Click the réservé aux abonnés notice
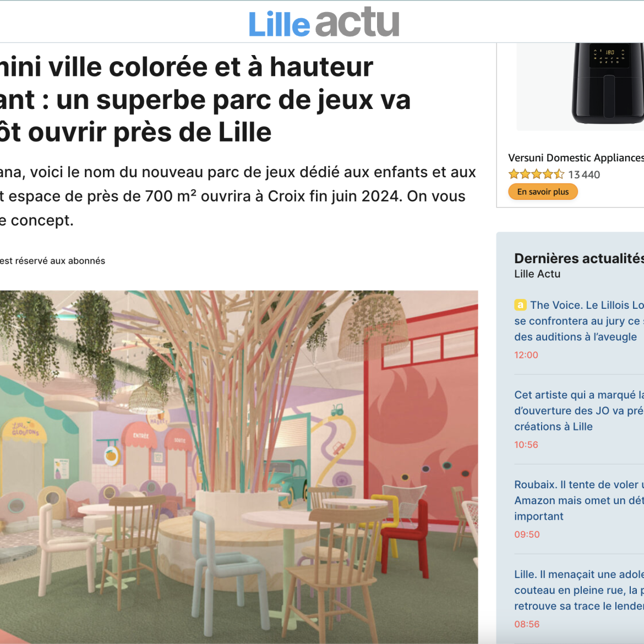Image resolution: width=644 pixels, height=644 pixels. pos(53,261)
